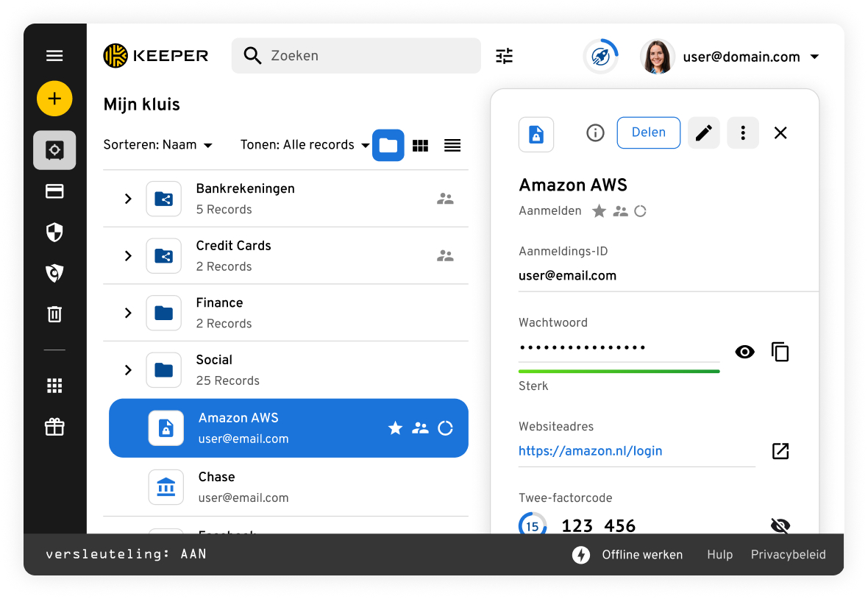Open the https://amazon.nl/login link
The height and width of the screenshot is (599, 868).
pyautogui.click(x=590, y=451)
